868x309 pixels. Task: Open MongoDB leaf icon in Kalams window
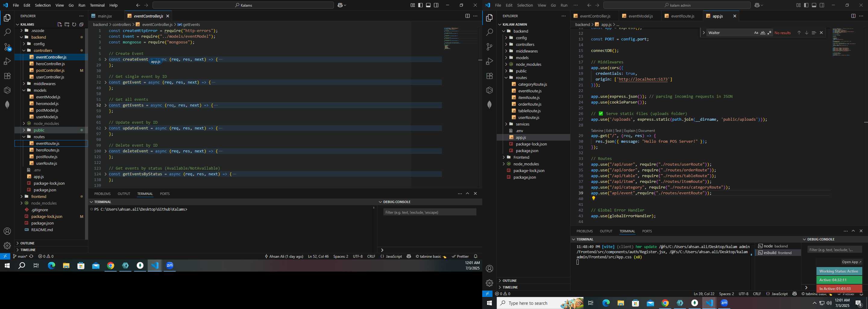point(7,105)
